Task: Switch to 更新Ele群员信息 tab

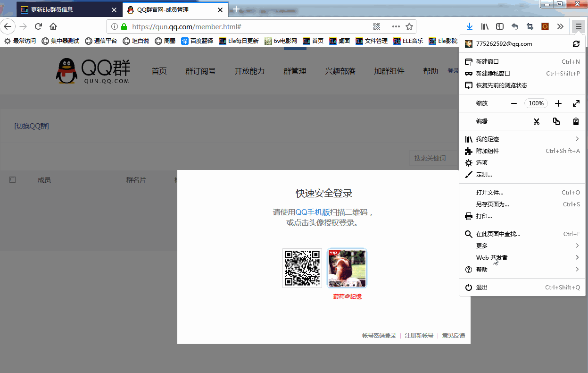Action: tap(69, 9)
